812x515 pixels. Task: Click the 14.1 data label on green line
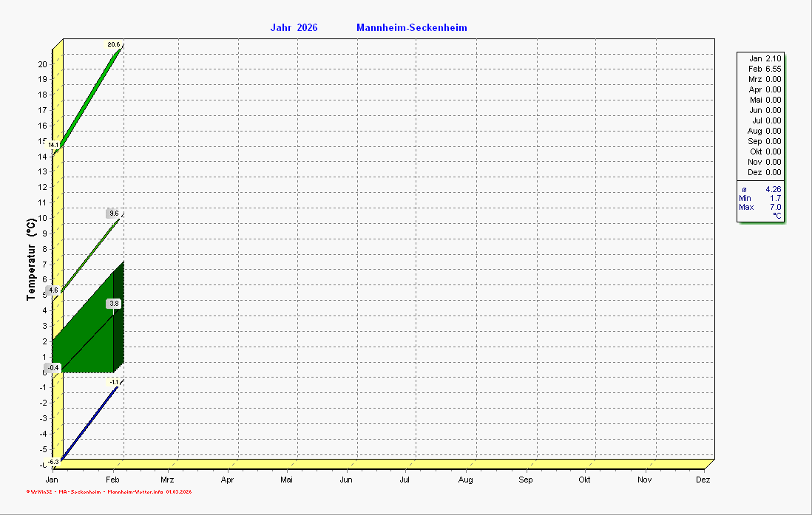(53, 146)
